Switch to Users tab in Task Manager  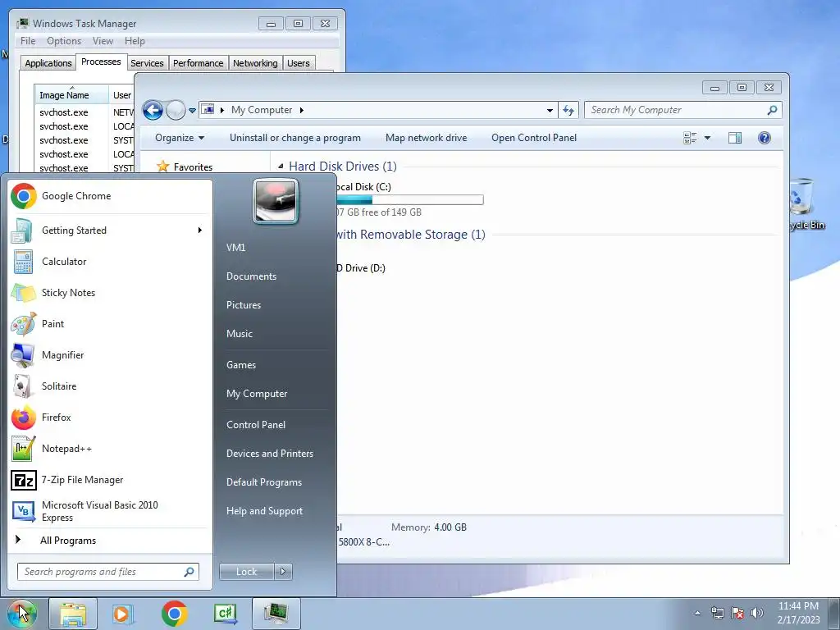click(298, 63)
